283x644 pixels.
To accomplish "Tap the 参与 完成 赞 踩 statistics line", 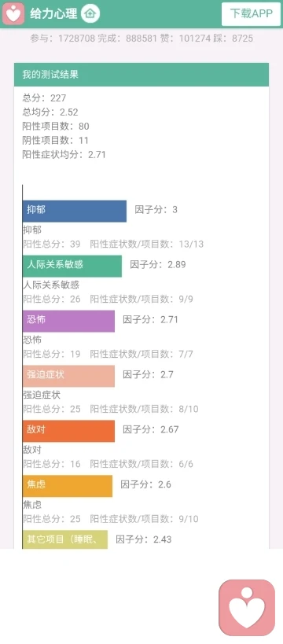I will click(141, 39).
